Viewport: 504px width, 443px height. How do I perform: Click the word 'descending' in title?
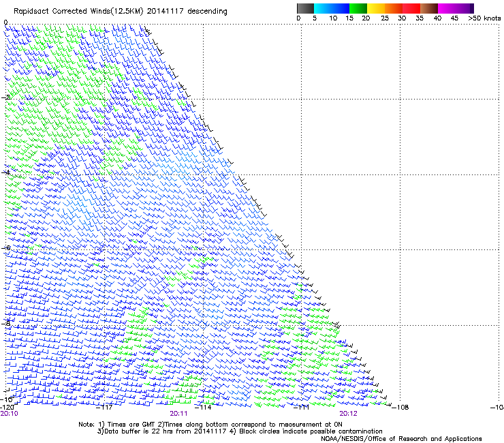207,12
